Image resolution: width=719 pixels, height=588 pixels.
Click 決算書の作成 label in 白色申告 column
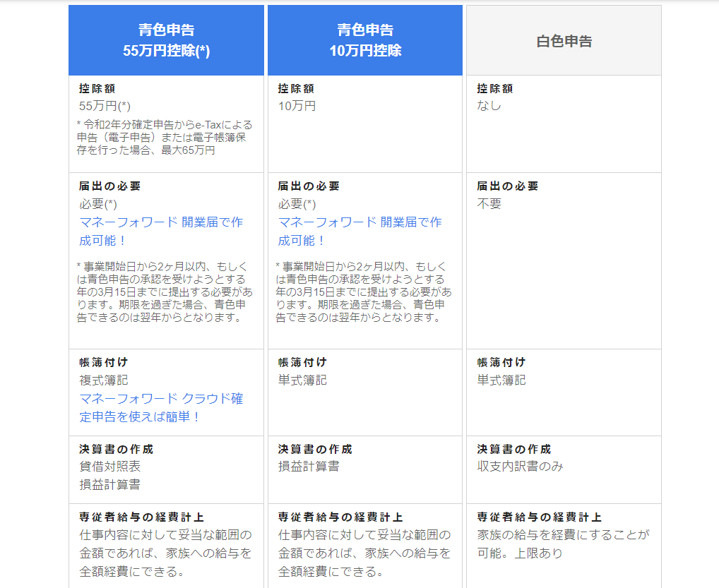[513, 449]
